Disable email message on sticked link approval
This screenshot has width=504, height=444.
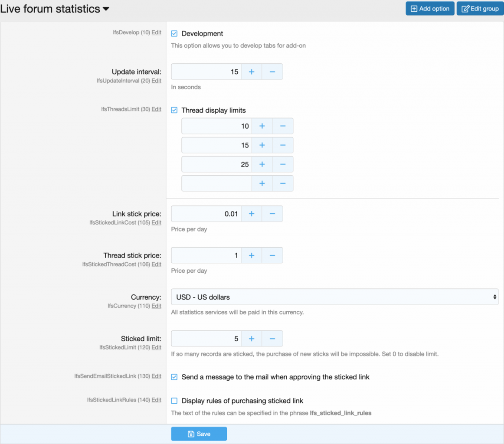coord(174,377)
